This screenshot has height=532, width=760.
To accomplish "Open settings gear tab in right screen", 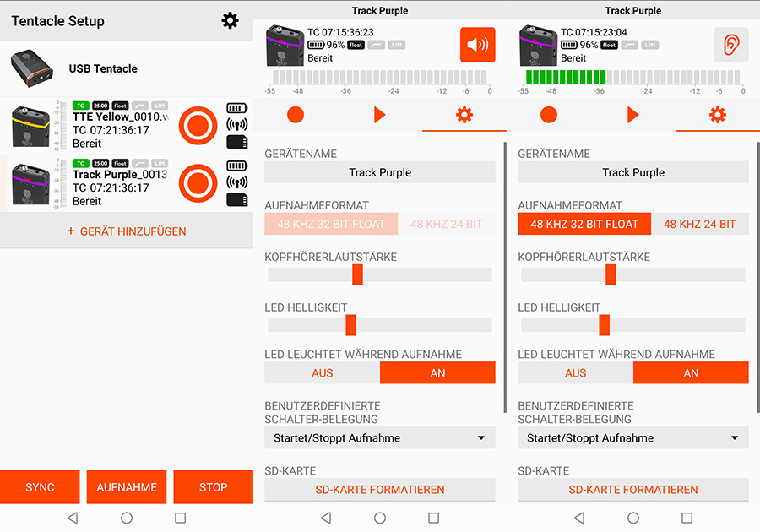I will (717, 115).
